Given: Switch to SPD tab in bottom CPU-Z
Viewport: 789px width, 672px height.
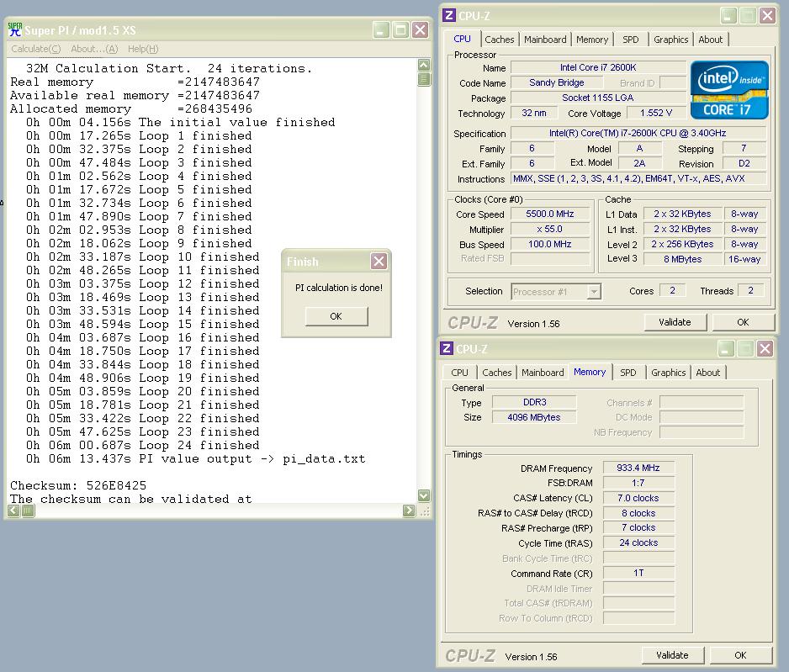Looking at the screenshot, I should pyautogui.click(x=627, y=373).
